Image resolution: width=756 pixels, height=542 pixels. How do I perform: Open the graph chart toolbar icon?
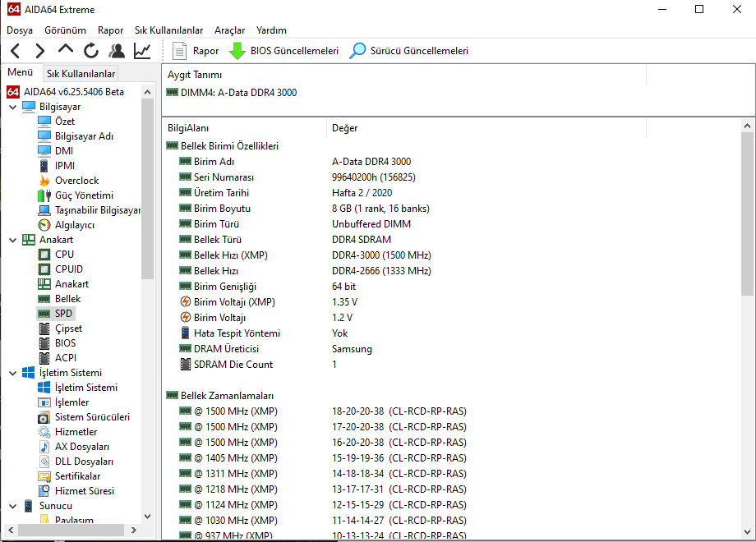(142, 51)
